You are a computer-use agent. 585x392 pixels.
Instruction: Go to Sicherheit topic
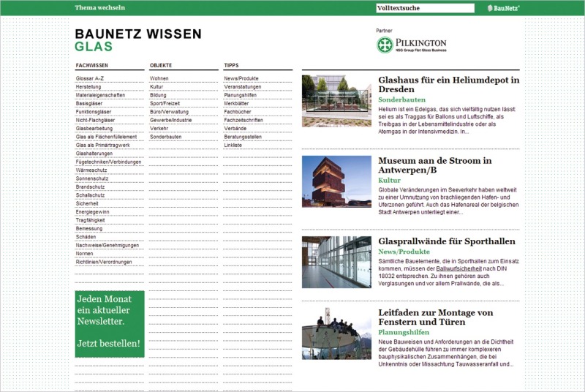[x=87, y=203]
